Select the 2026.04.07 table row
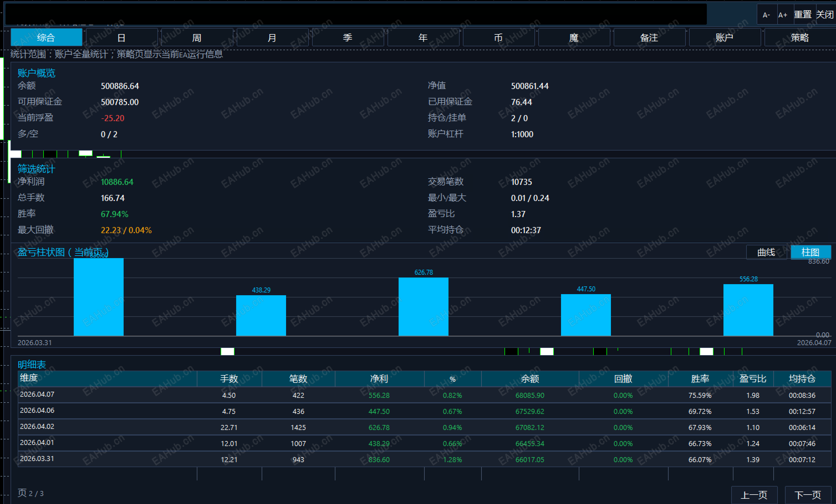Viewport: 836px width, 504px height. (x=424, y=395)
